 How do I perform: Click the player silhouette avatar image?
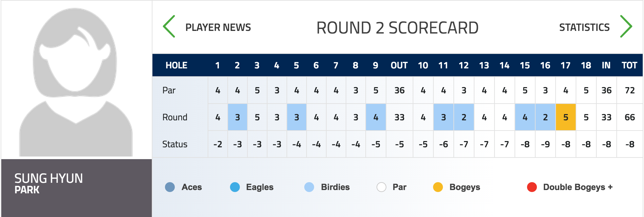(76, 82)
